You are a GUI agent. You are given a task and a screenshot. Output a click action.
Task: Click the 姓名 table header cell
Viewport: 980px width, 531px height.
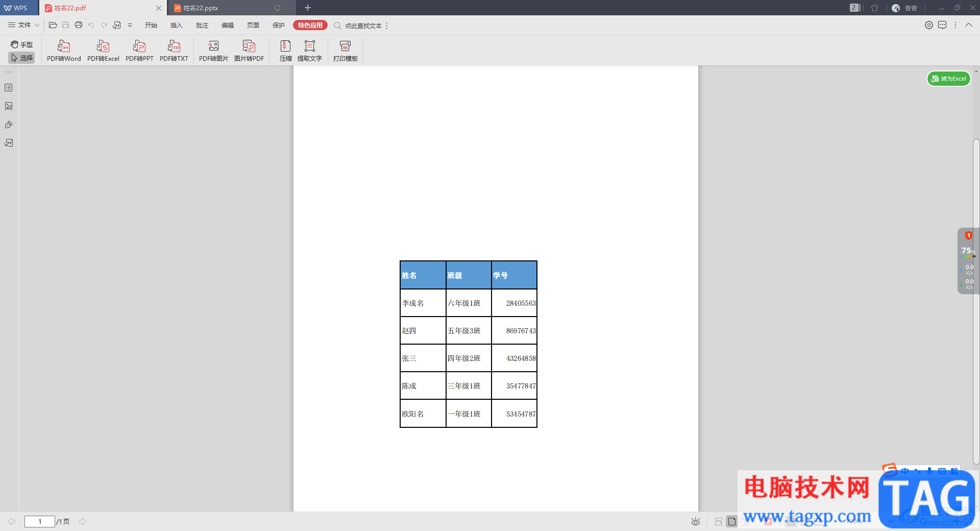click(423, 275)
